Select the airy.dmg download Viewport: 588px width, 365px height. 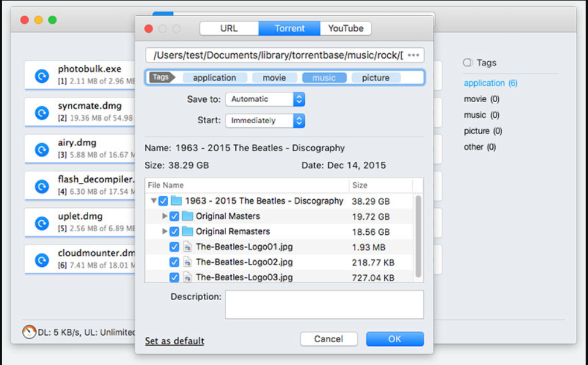click(x=80, y=149)
